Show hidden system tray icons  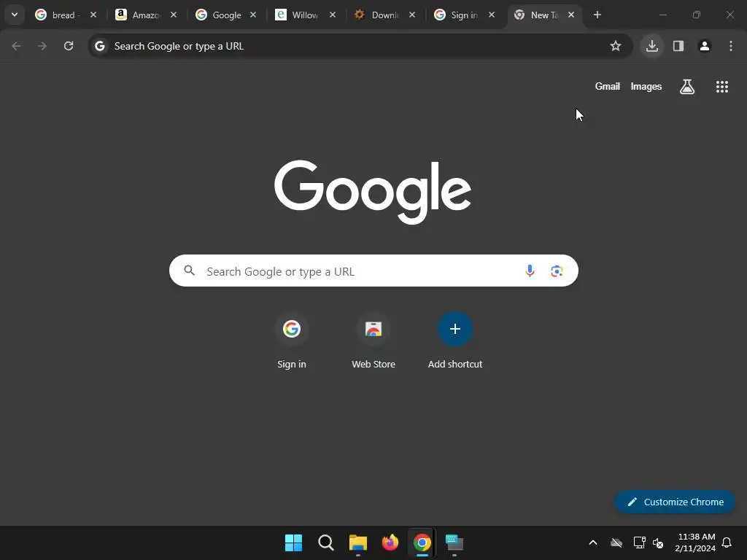coord(593,542)
